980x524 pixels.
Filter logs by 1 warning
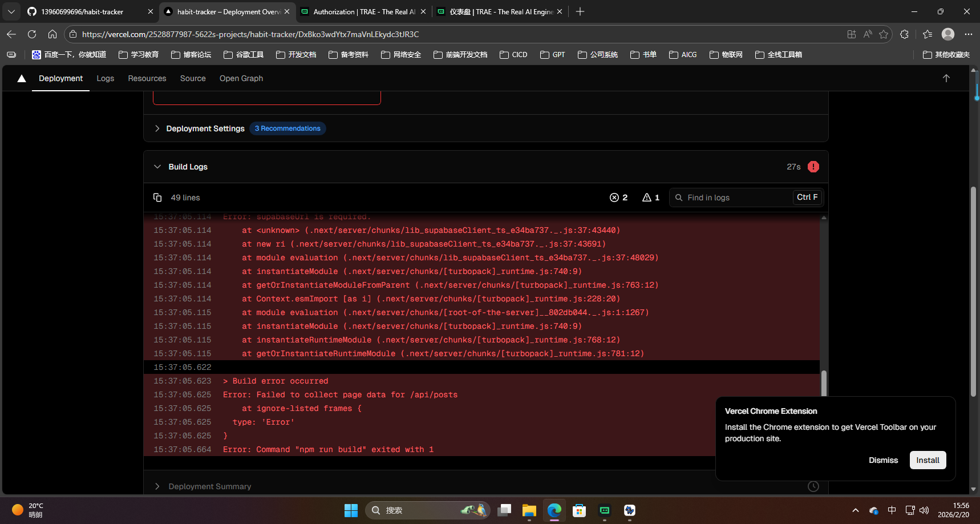coord(651,197)
